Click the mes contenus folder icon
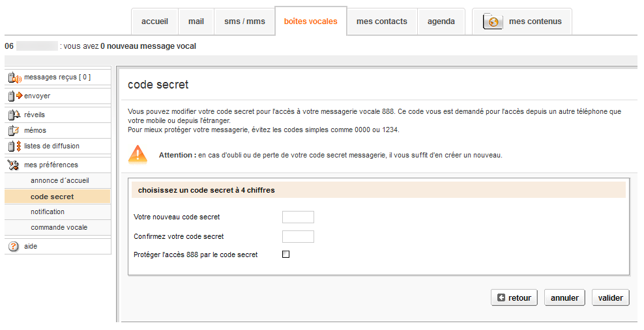 coord(493,21)
